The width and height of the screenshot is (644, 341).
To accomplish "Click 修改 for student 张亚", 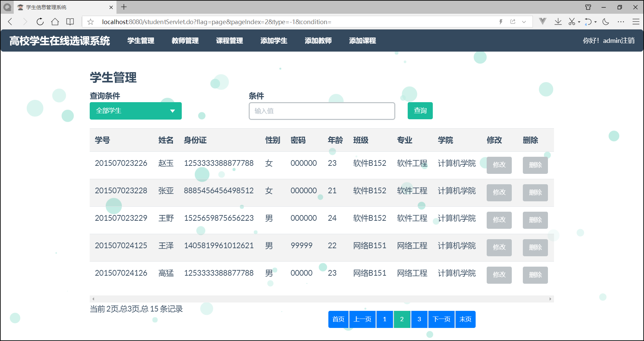I will pyautogui.click(x=499, y=193).
